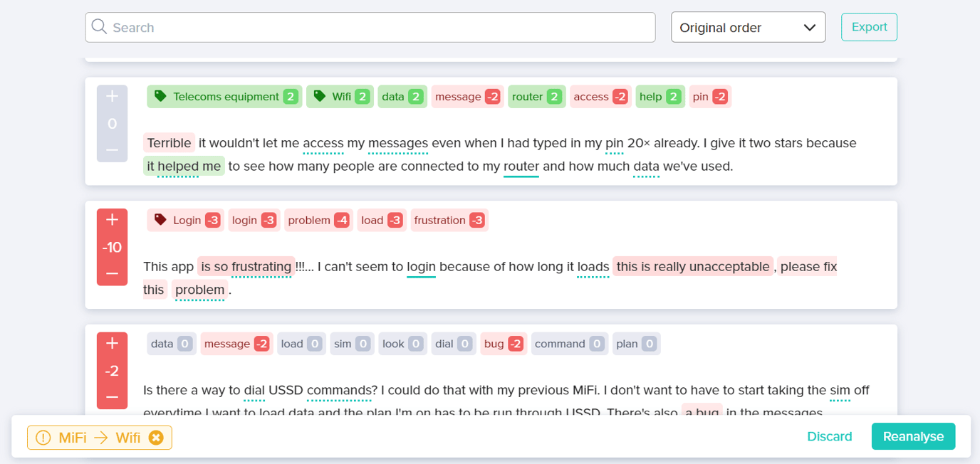Select the red Login topic tag
This screenshot has height=464, width=980.
tap(185, 221)
